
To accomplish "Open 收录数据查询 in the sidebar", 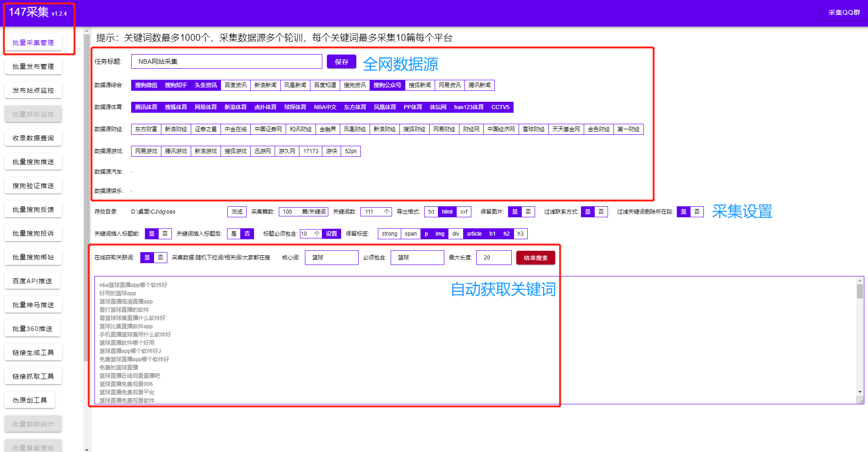I will click(33, 138).
